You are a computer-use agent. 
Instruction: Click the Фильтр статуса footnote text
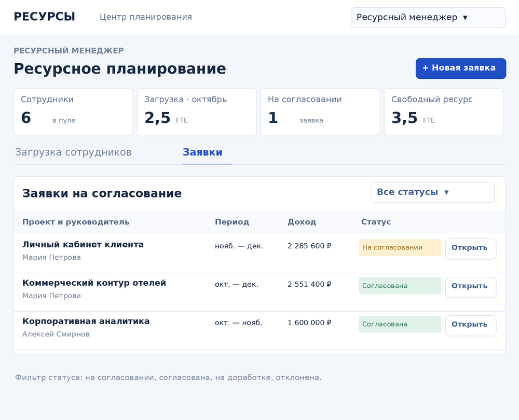click(x=168, y=377)
